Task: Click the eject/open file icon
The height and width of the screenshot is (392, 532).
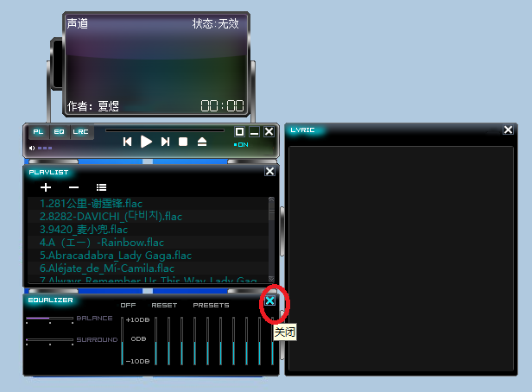Action: (x=202, y=142)
